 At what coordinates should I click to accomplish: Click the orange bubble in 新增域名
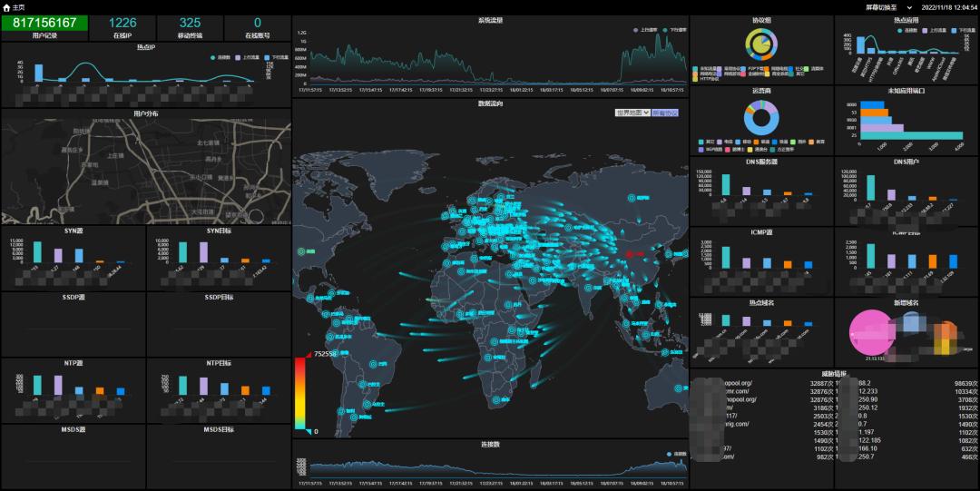click(x=946, y=331)
